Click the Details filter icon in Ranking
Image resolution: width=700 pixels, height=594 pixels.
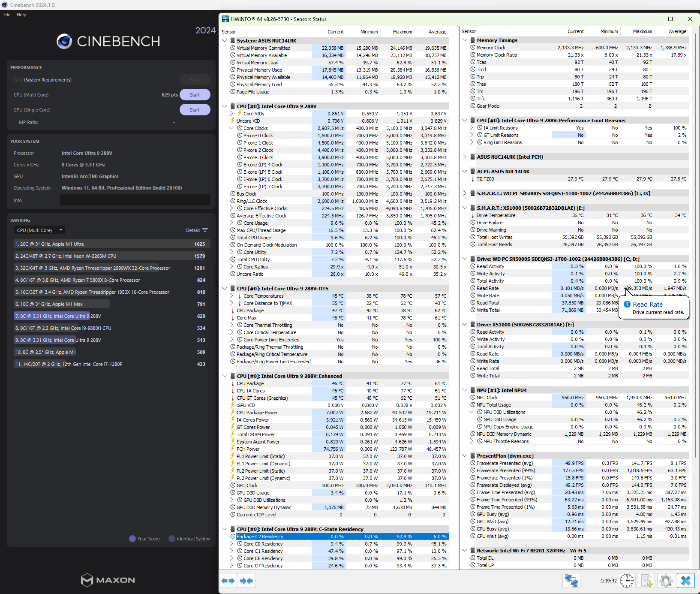pos(205,230)
